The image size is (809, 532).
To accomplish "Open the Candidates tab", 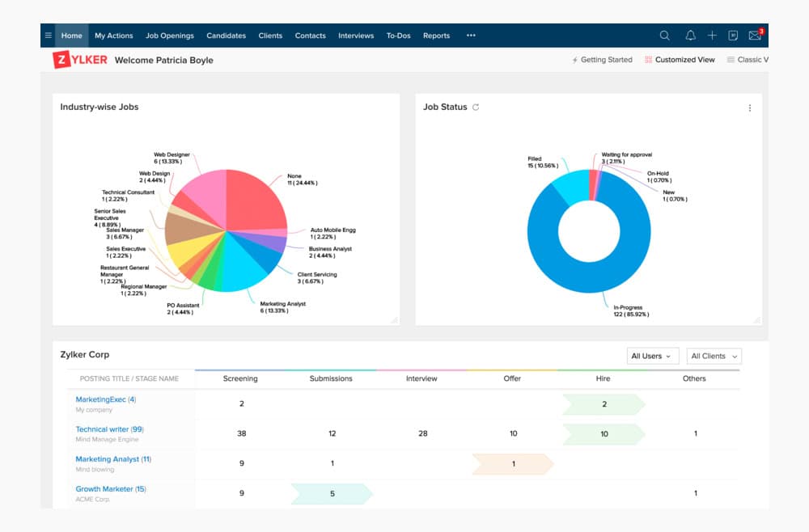I will (226, 36).
